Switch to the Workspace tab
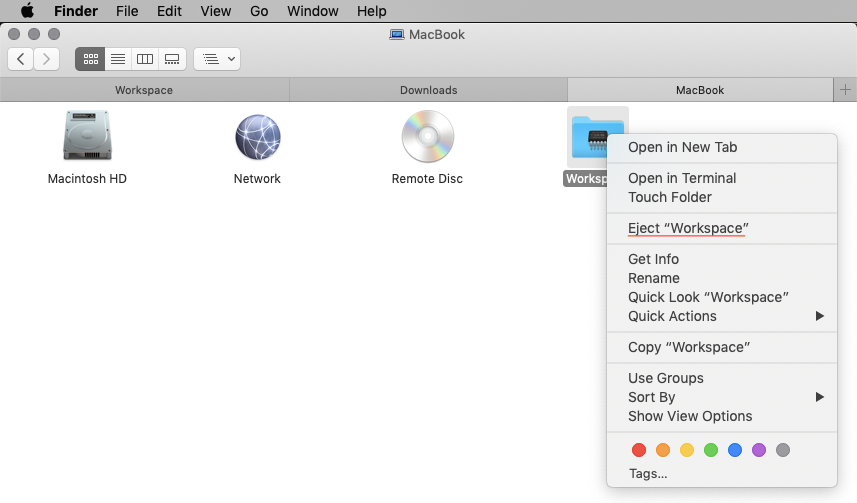The width and height of the screenshot is (857, 503). [x=144, y=90]
